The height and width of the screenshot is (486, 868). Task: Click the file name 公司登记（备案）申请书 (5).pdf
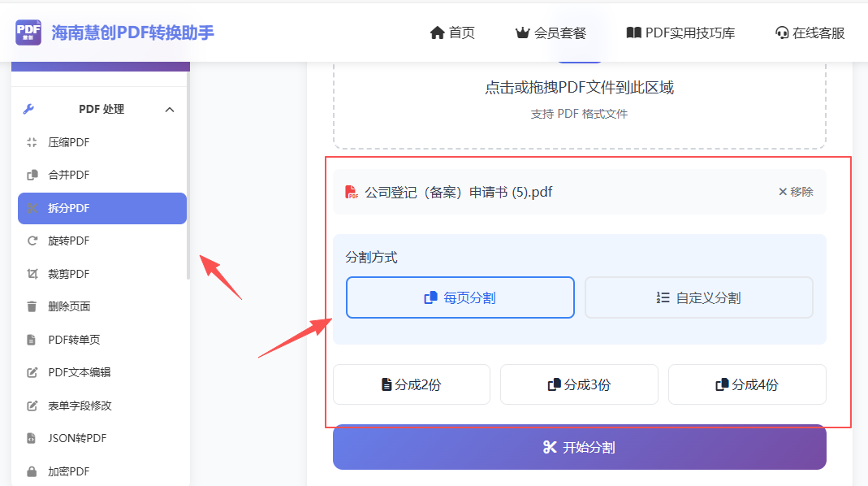click(458, 193)
